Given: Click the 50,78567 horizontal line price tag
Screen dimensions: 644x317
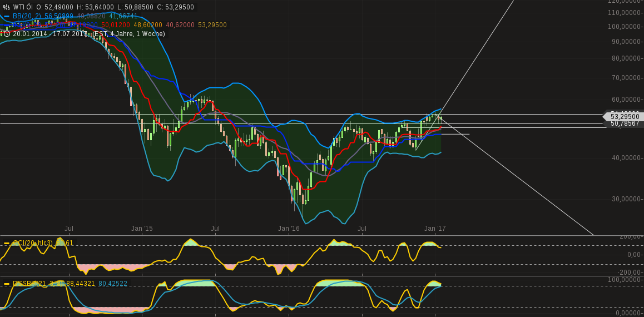Looking at the screenshot, I should click(x=623, y=123).
